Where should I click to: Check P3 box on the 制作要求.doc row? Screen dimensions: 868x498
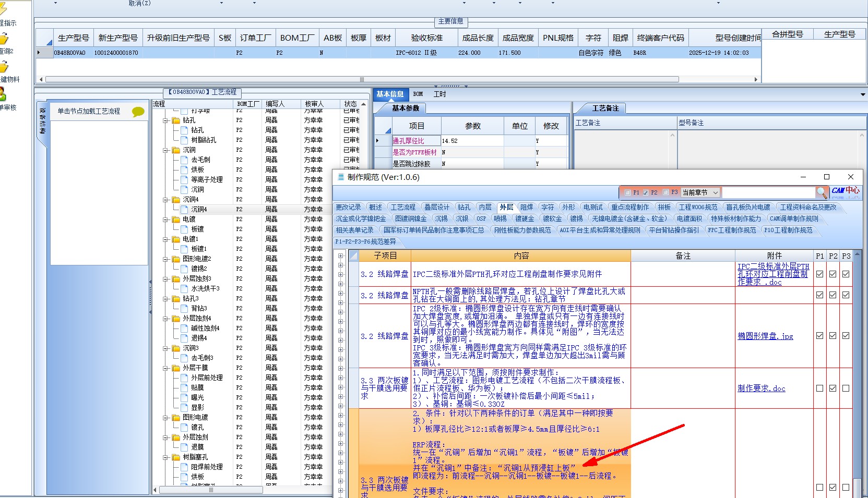tap(846, 388)
